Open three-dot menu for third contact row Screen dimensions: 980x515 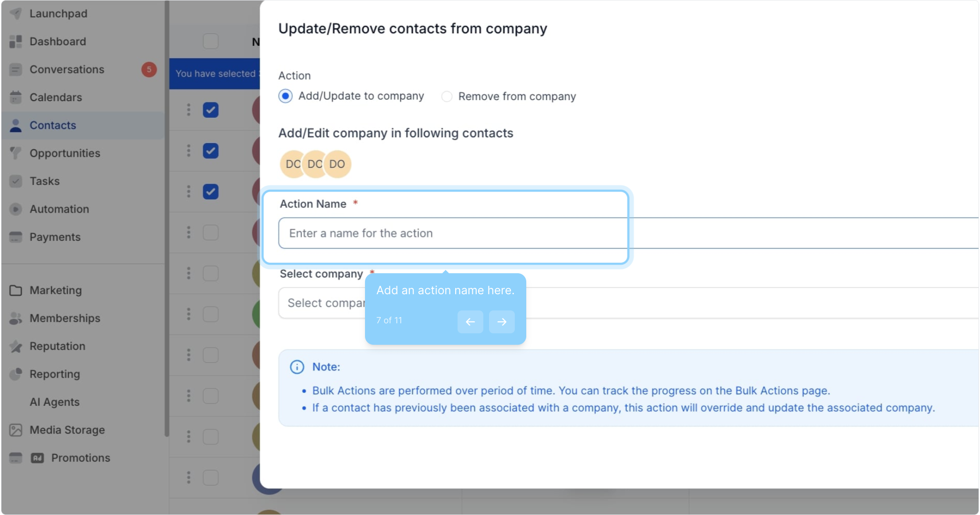pyautogui.click(x=188, y=192)
